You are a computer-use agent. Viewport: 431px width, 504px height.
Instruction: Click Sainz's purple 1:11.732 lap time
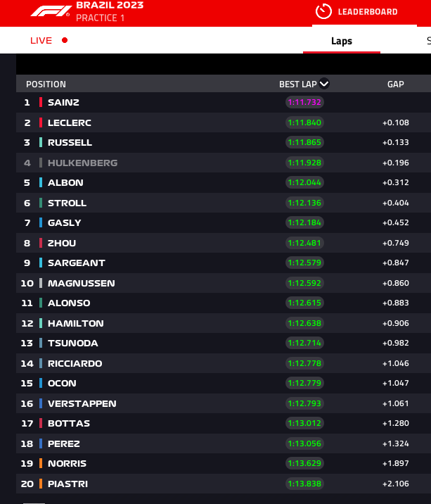point(304,102)
